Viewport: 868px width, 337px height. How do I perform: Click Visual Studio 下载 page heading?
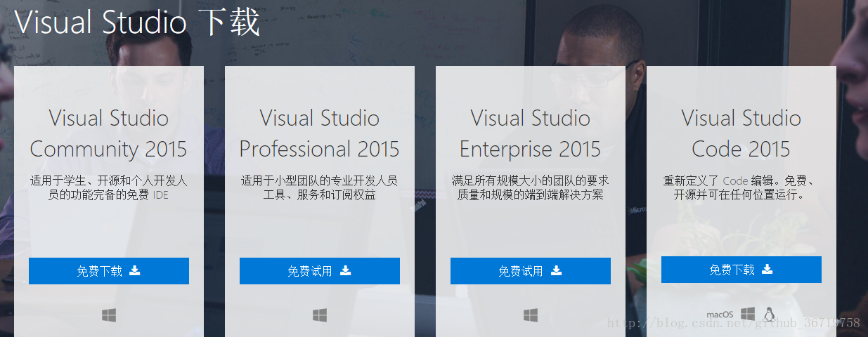click(137, 22)
